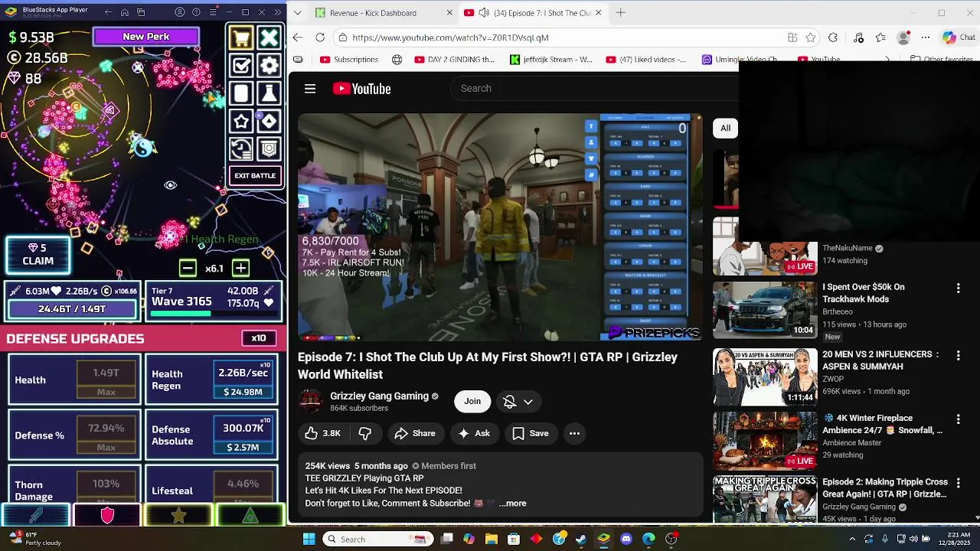980x551 pixels.
Task: Open notification bell dropdown for channel
Action: click(x=518, y=401)
